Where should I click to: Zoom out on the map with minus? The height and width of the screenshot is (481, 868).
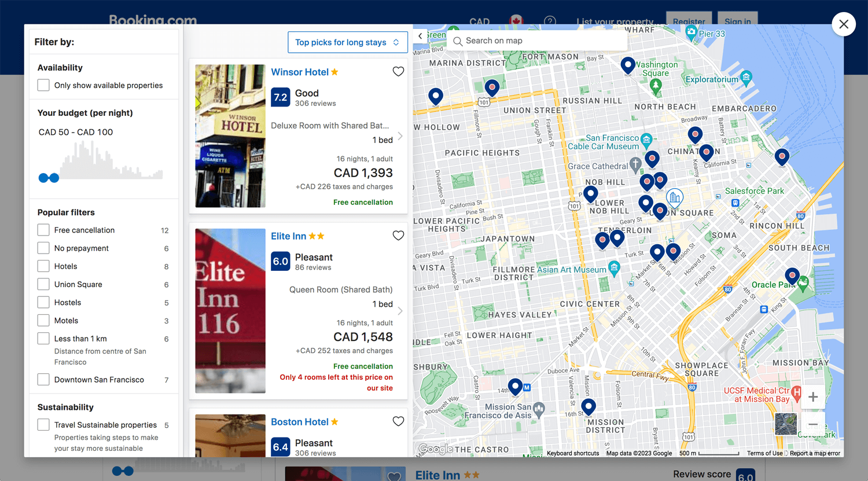tap(813, 424)
